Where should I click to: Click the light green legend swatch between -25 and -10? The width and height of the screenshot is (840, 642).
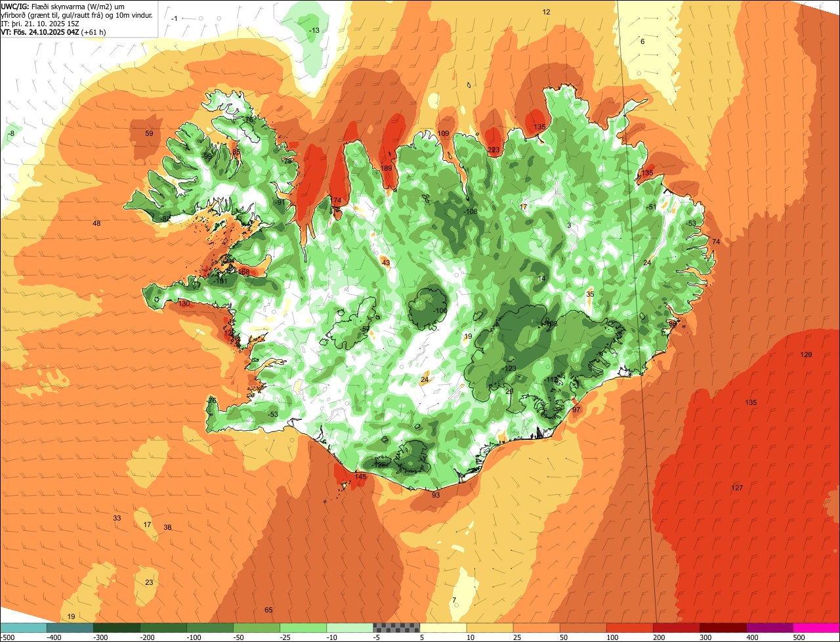pyautogui.click(x=303, y=628)
